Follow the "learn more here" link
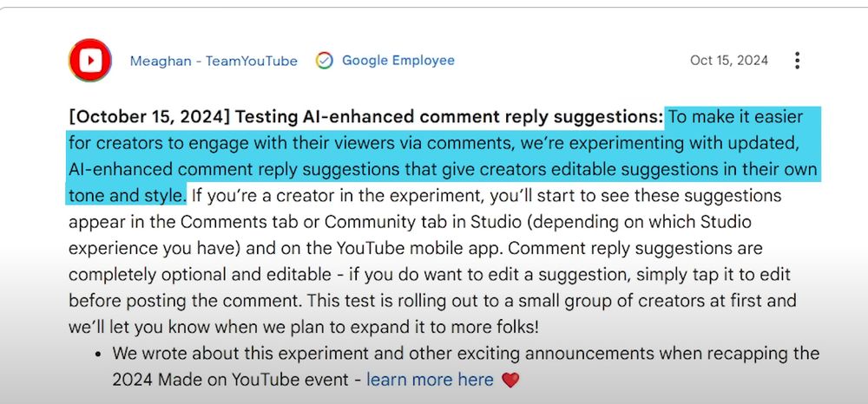Image resolution: width=868 pixels, height=404 pixels. click(430, 380)
